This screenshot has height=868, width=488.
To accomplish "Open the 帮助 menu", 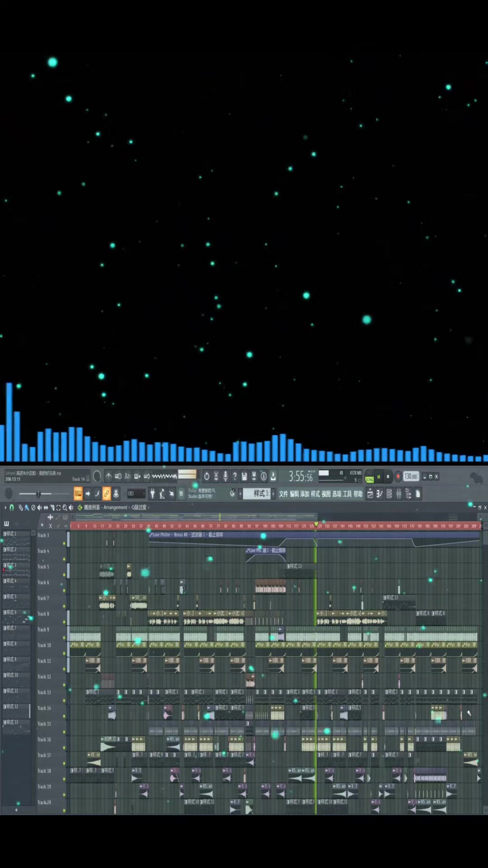I will [x=358, y=494].
